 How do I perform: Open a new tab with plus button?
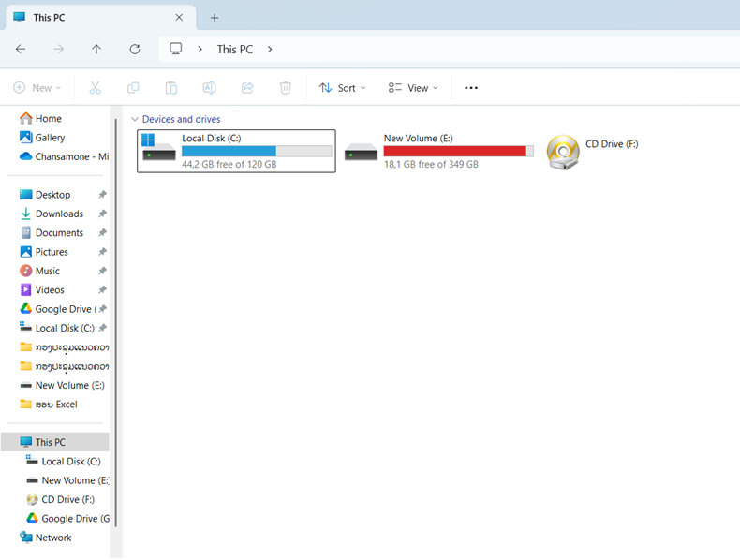coord(215,18)
